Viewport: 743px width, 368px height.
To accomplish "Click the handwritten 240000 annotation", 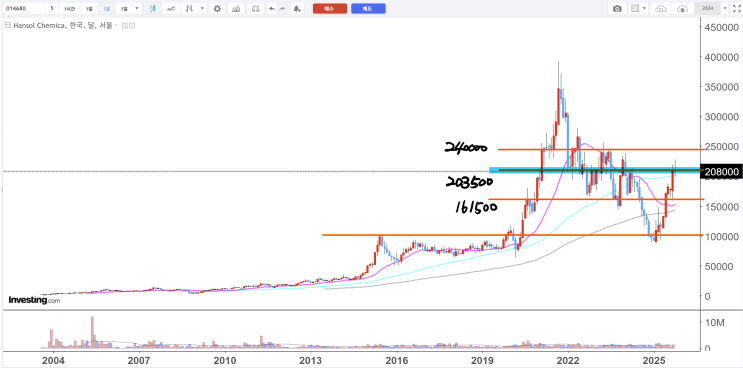I will coord(466,148).
